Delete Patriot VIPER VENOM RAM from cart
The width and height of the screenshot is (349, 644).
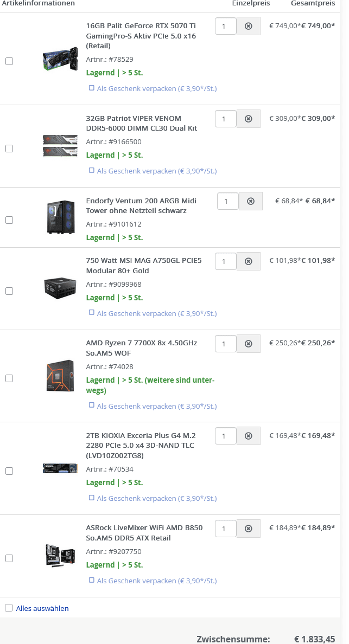tap(249, 119)
